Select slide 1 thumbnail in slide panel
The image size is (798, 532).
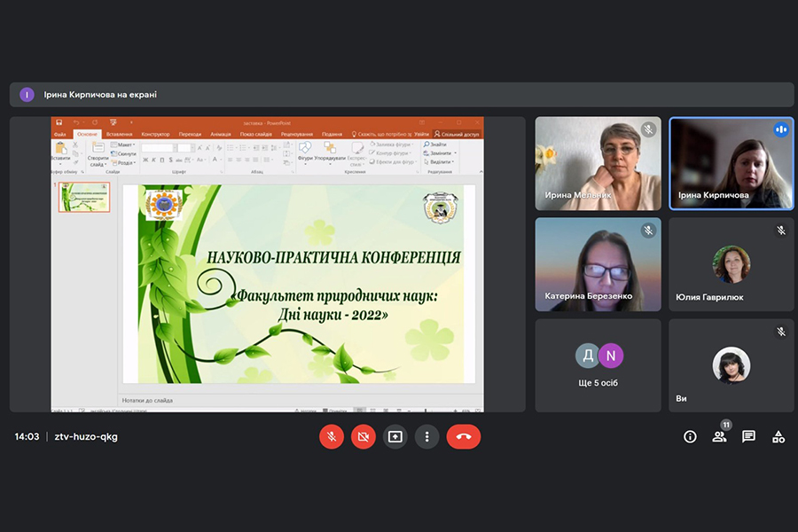pos(84,197)
